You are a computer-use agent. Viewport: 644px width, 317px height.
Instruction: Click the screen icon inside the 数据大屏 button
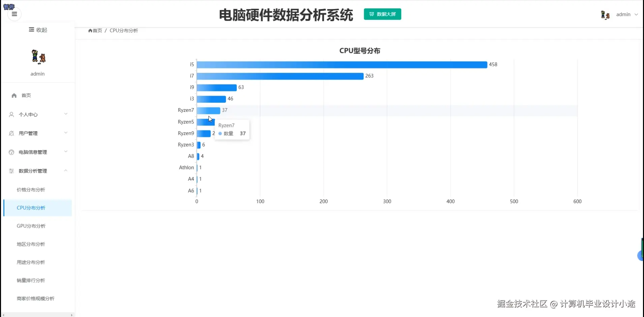pyautogui.click(x=372, y=14)
